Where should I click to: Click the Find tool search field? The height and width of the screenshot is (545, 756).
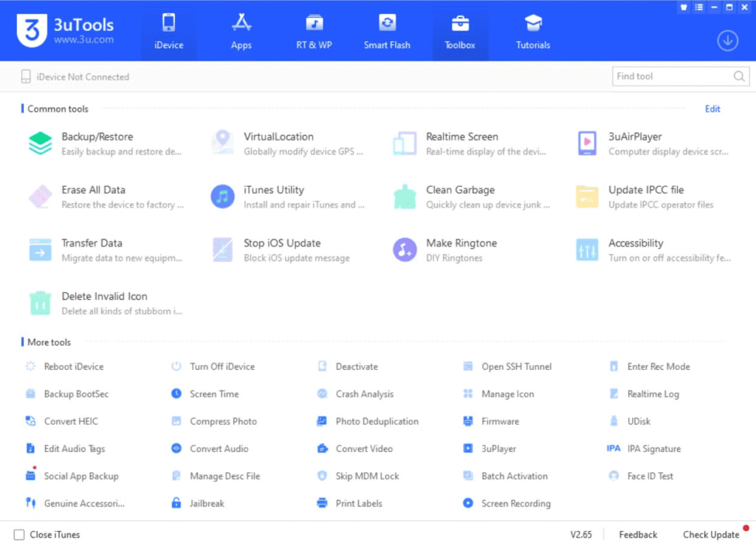[x=672, y=76]
